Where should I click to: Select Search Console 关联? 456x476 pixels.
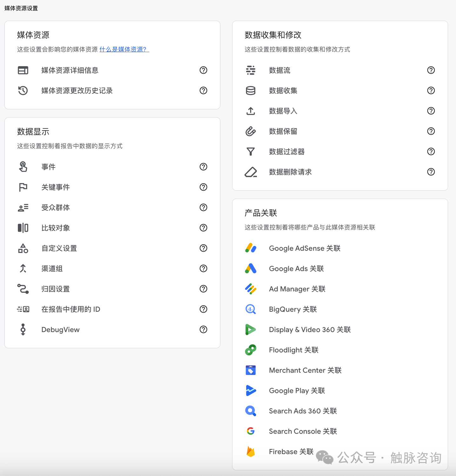tap(303, 431)
